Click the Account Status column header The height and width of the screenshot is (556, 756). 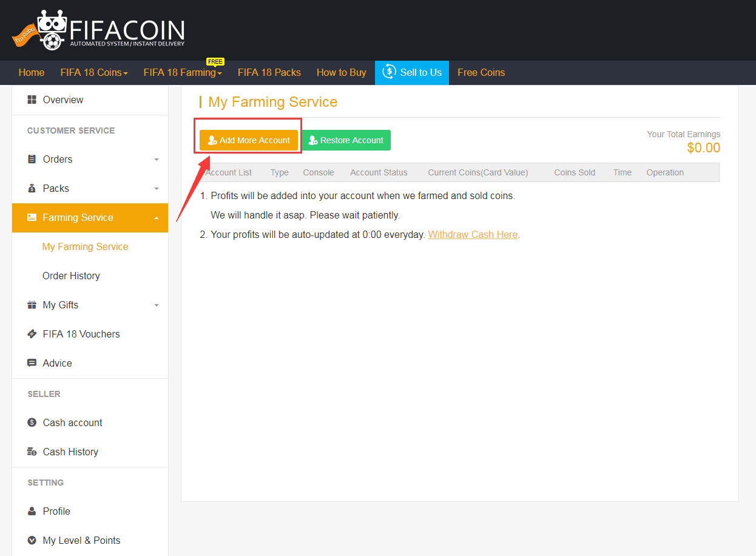tap(379, 172)
